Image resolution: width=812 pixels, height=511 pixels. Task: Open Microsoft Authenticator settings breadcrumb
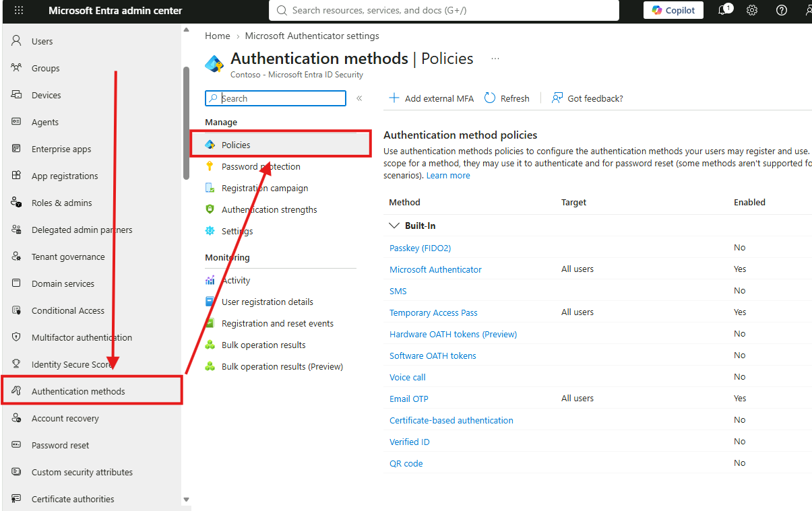pyautogui.click(x=312, y=36)
